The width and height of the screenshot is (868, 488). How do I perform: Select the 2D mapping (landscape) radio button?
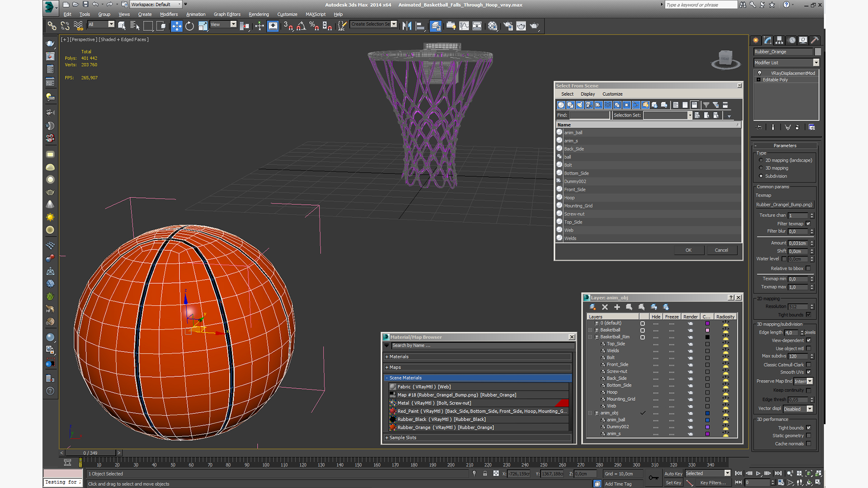(x=761, y=160)
